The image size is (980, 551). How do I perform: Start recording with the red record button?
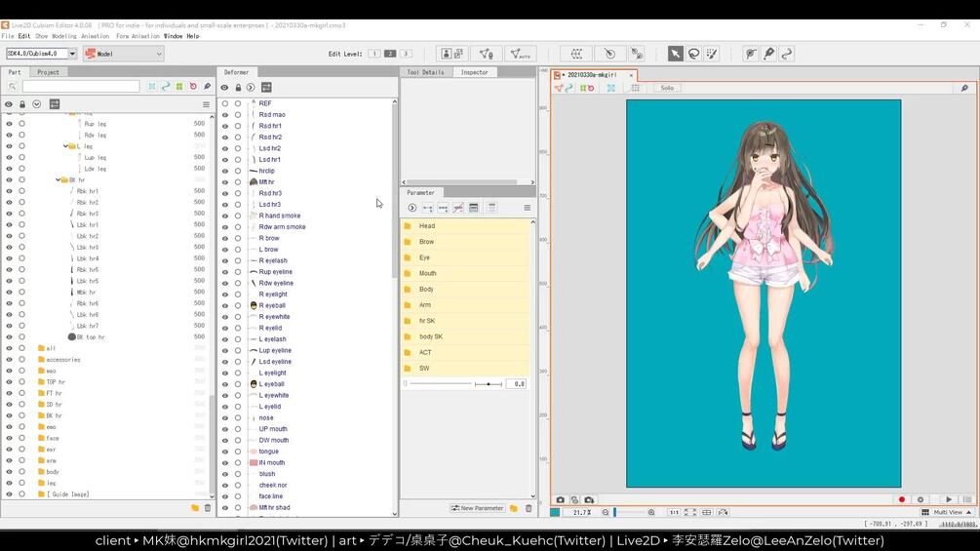901,499
